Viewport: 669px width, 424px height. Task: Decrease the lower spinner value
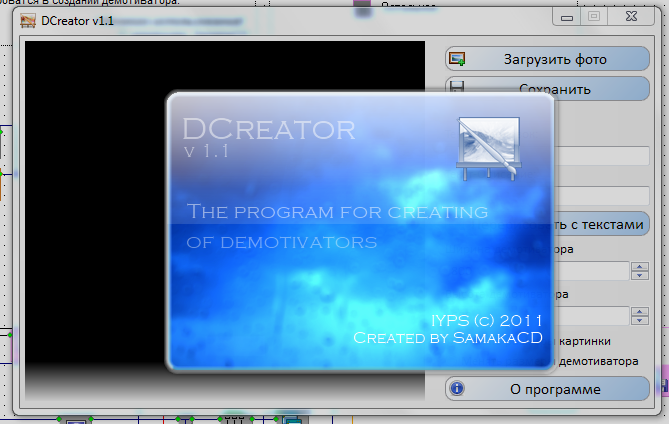pos(637,321)
